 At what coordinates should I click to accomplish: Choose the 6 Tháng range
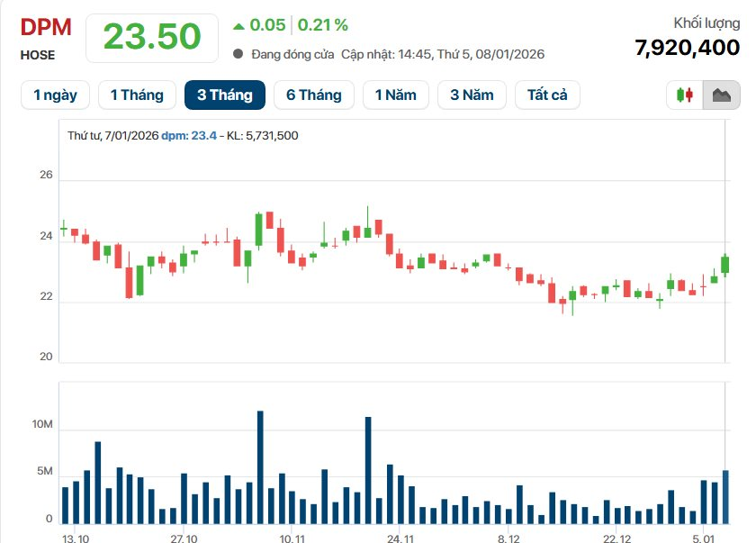click(x=314, y=95)
